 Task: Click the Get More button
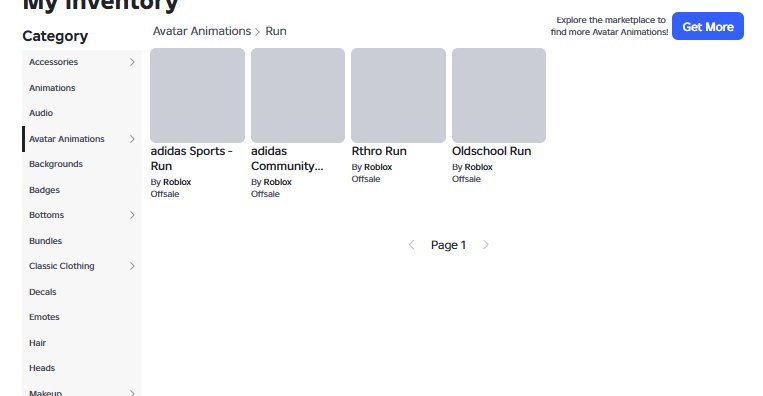click(x=708, y=26)
